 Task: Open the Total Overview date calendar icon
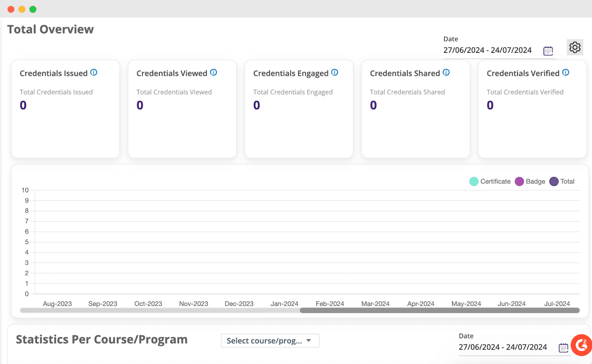click(x=548, y=51)
